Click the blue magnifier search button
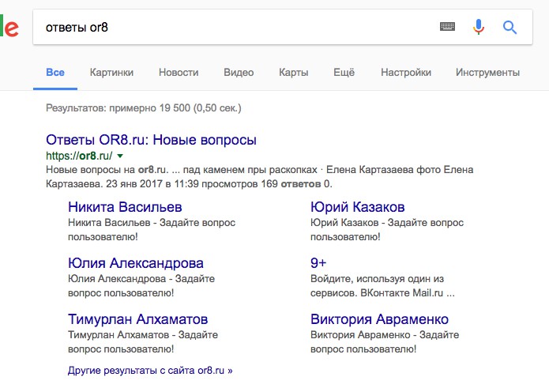The height and width of the screenshot is (392, 549). (510, 27)
